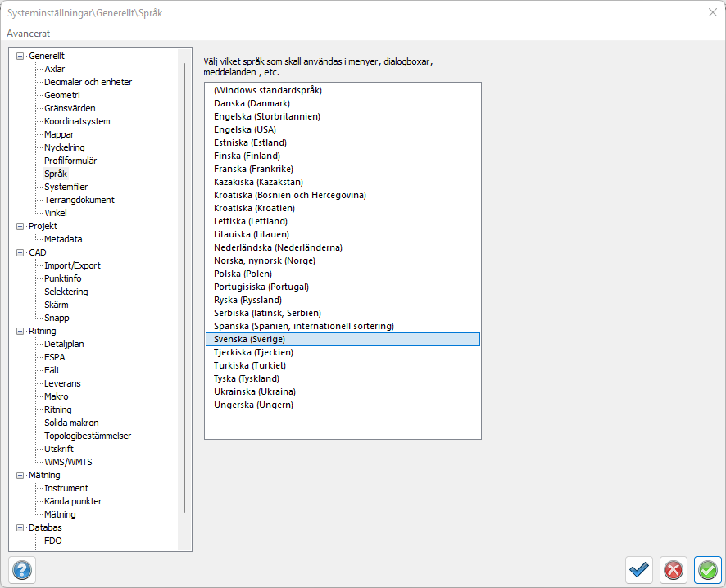Collapse the Ritning tree section
Viewport: 726px width, 588px height.
(x=20, y=331)
